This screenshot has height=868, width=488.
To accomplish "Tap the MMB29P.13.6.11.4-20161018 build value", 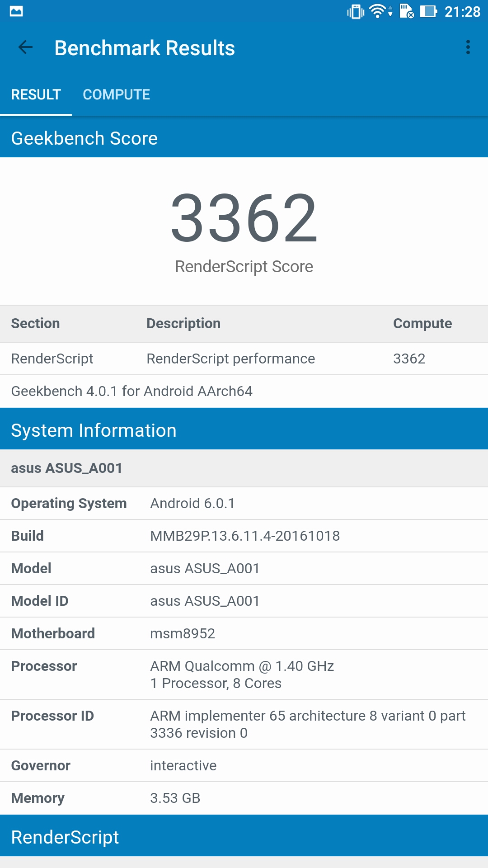I will (x=245, y=536).
